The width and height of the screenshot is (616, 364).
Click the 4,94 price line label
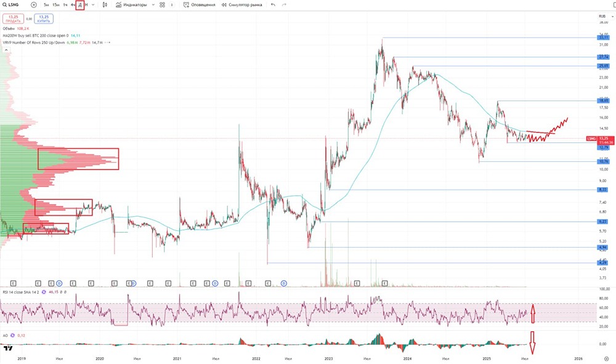[602, 248]
